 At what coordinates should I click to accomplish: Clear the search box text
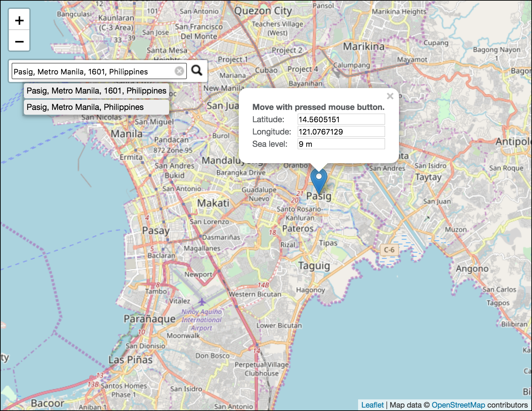click(x=179, y=71)
